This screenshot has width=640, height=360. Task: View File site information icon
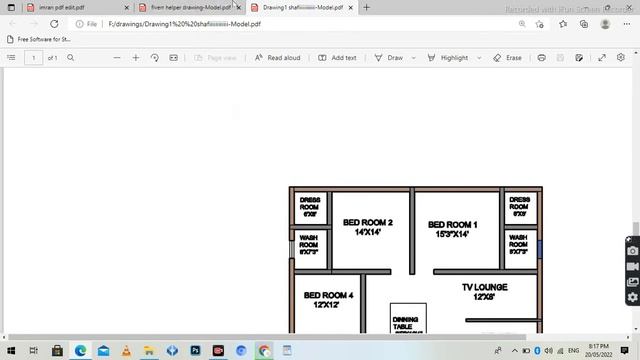pos(79,24)
